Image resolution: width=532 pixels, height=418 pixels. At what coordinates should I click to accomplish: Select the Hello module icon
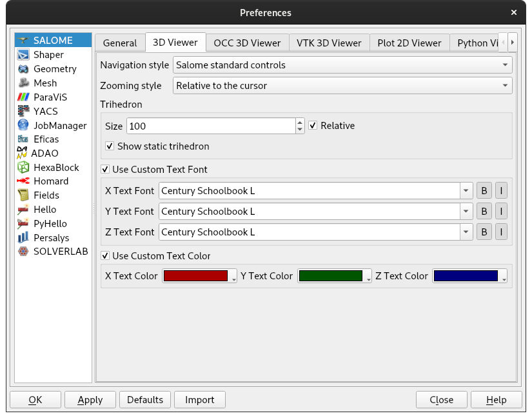pos(23,210)
